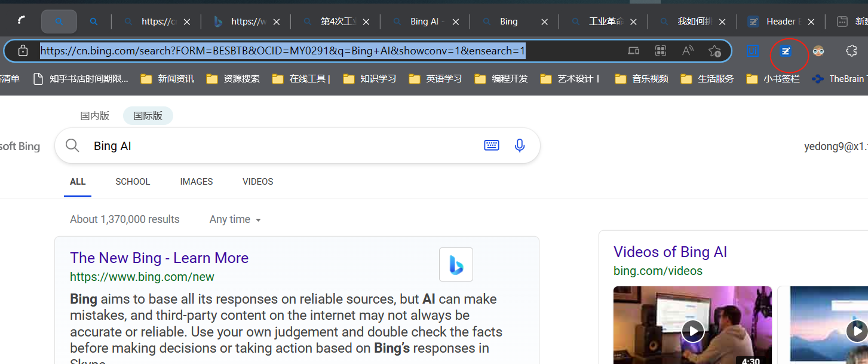Screen dimensions: 868x364
Task: Open the Videos of Bing AI heading link
Action: tap(670, 252)
